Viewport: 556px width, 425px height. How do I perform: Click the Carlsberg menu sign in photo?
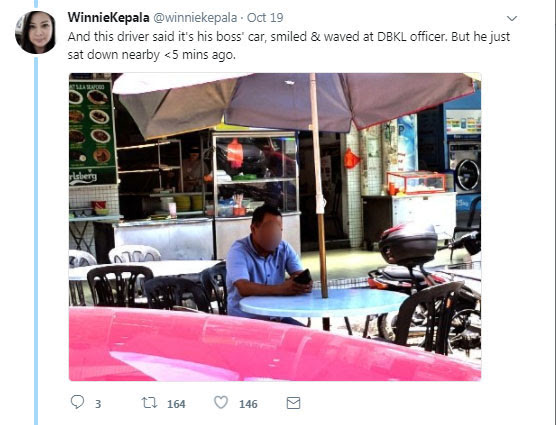pyautogui.click(x=93, y=132)
